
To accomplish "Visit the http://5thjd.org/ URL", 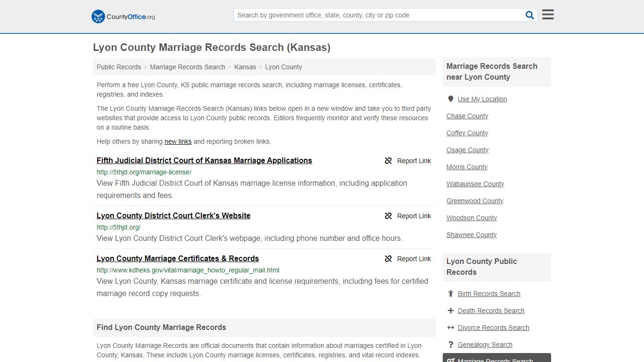I will point(119,227).
